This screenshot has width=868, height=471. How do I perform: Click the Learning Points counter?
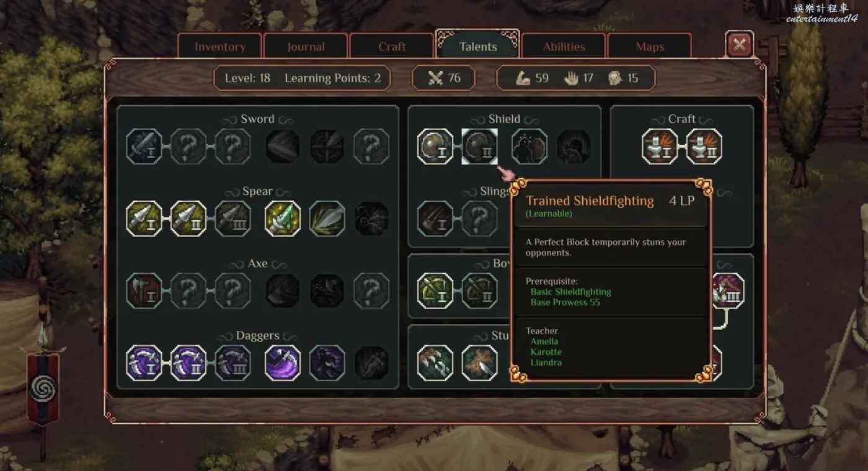(x=333, y=78)
